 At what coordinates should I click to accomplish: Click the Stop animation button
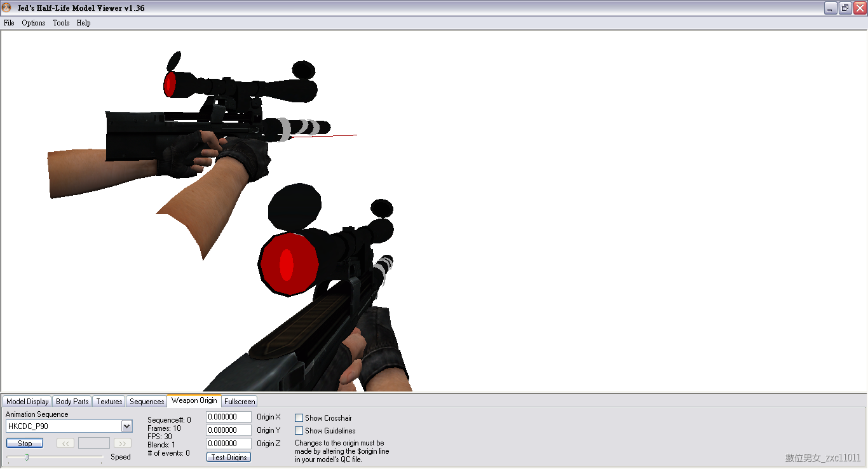tap(25, 443)
